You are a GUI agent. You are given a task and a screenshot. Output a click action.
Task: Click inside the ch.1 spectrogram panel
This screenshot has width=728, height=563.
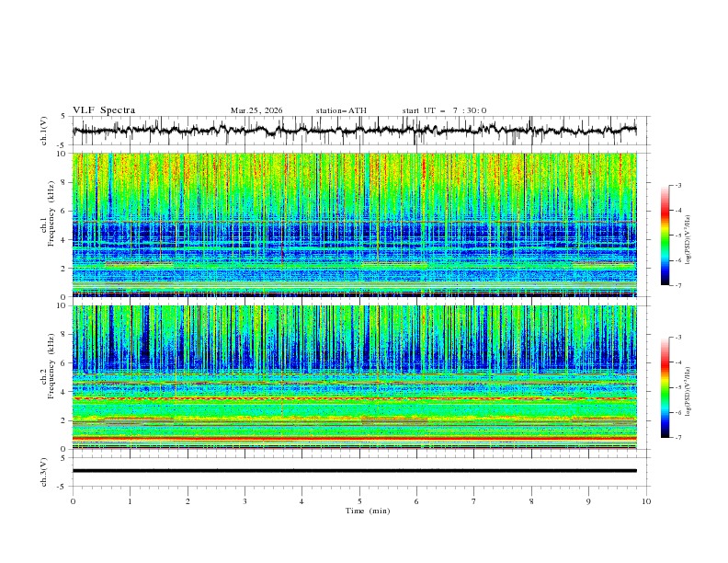pos(354,224)
